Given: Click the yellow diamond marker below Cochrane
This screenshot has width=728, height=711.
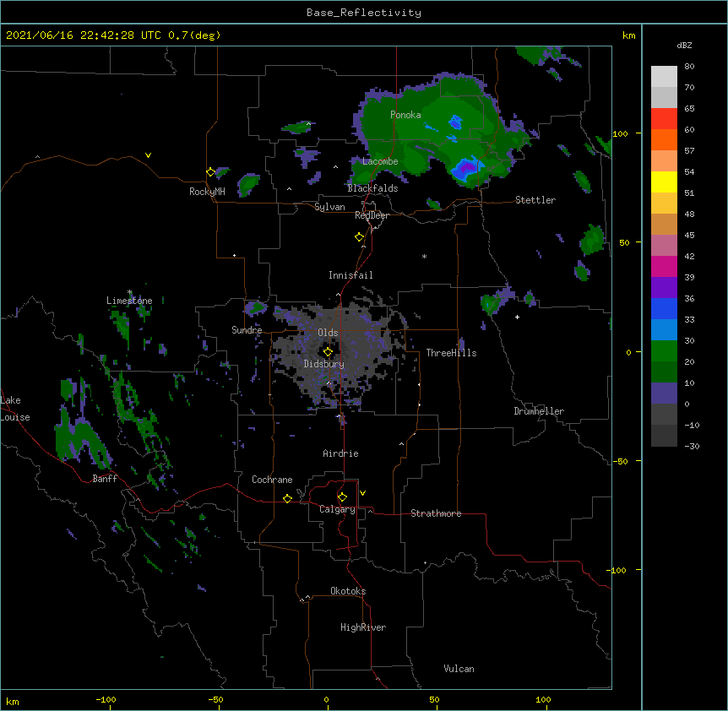Looking at the screenshot, I should (287, 498).
